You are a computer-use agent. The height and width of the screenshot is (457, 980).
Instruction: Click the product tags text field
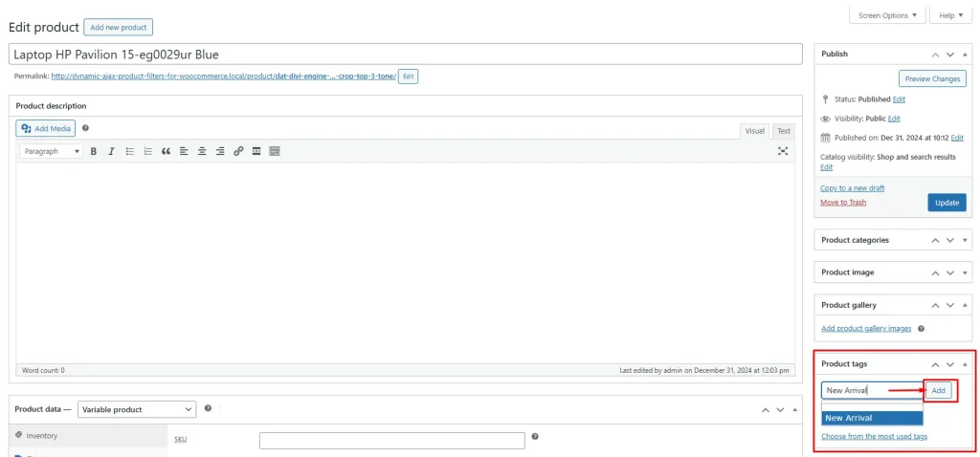[872, 391]
